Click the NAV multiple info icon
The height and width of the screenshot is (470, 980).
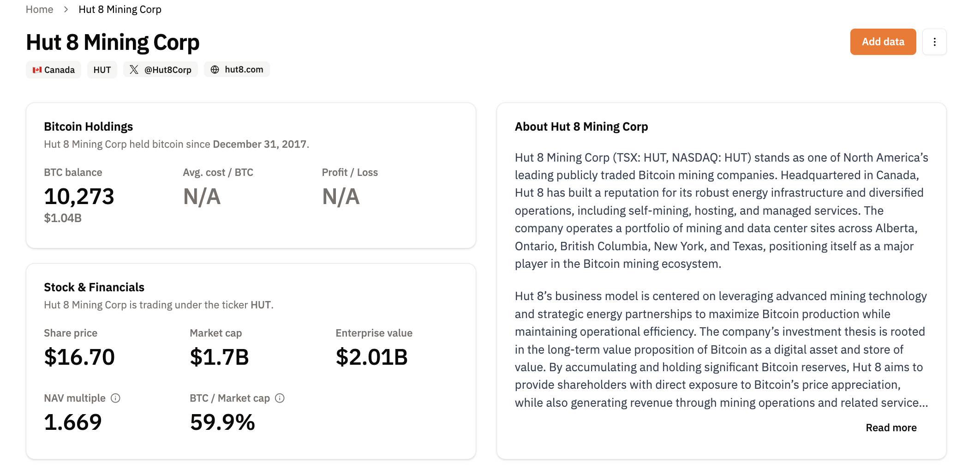[x=115, y=398]
